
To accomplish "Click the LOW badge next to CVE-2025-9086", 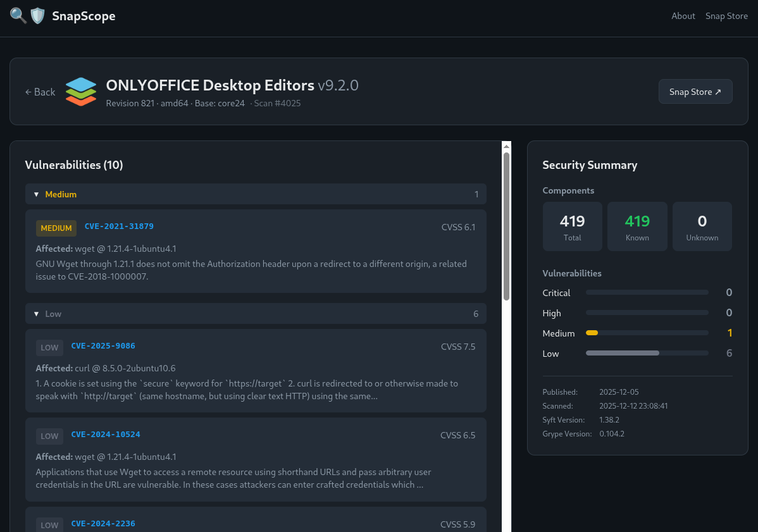I will [x=49, y=347].
